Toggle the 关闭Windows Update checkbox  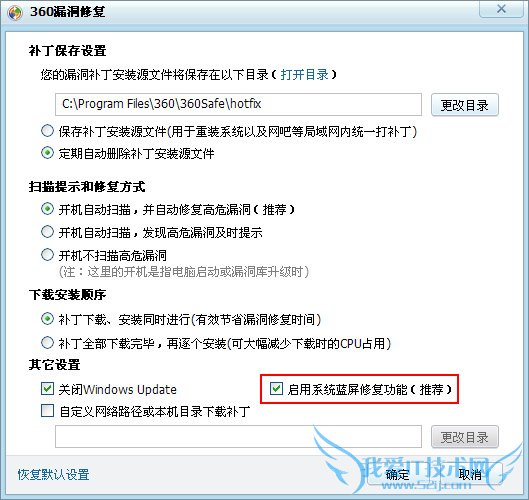point(47,389)
